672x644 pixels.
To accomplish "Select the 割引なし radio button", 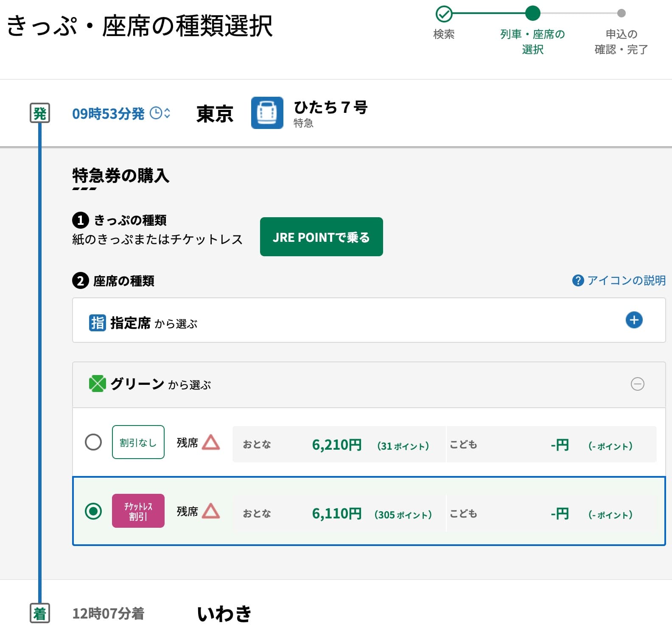I will [93, 442].
